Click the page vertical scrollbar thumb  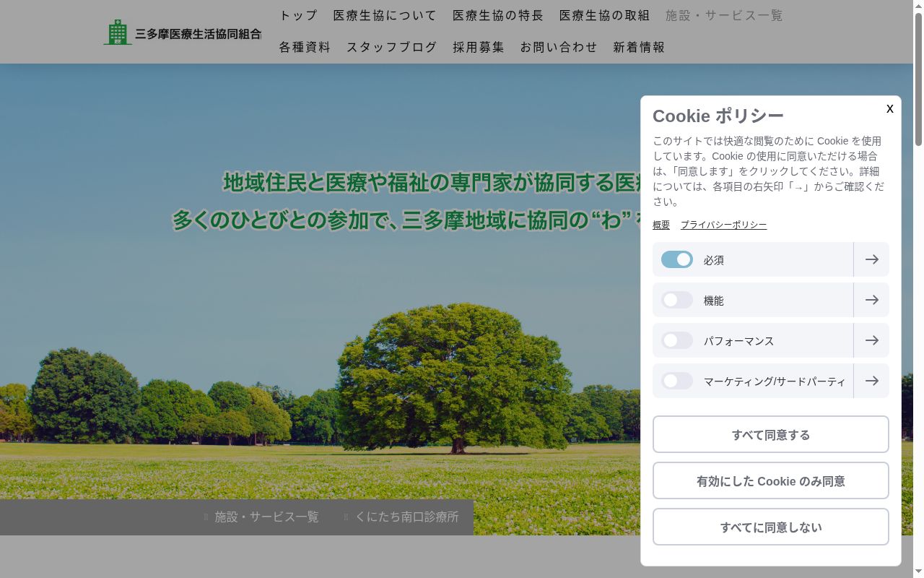[918, 79]
